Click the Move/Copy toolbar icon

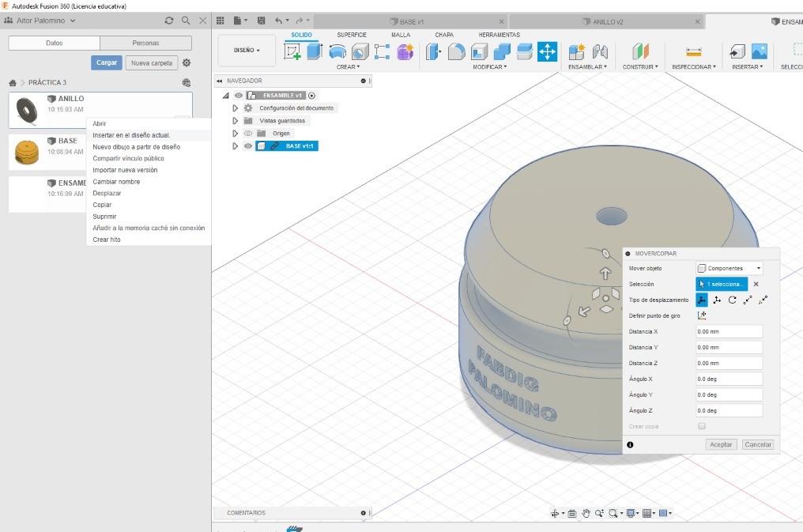click(547, 51)
